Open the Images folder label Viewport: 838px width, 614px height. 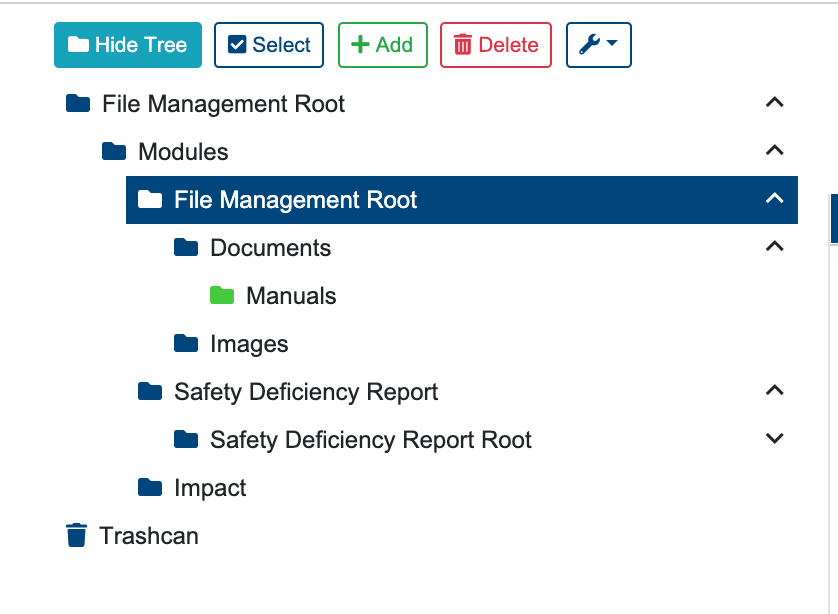(249, 344)
